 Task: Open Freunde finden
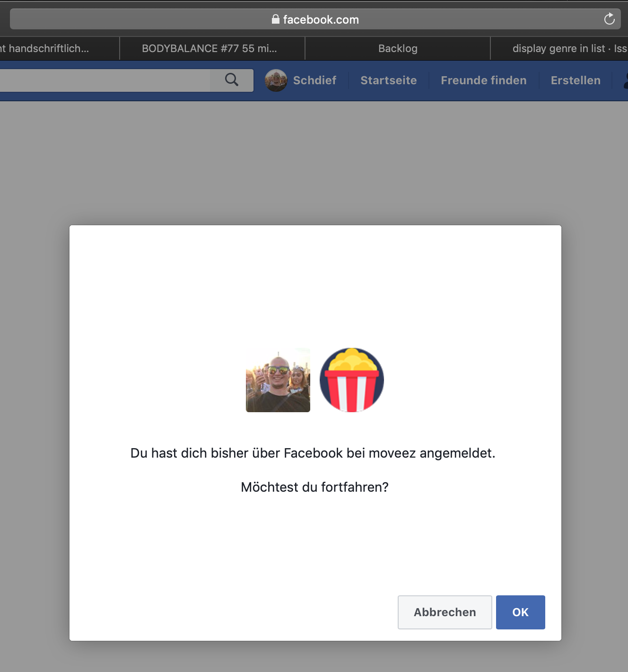click(x=483, y=80)
